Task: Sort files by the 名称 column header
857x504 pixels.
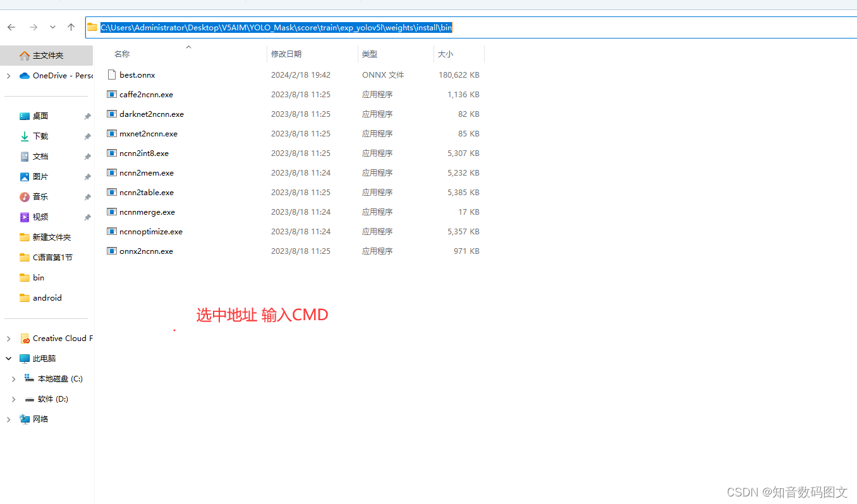Action: pos(121,54)
